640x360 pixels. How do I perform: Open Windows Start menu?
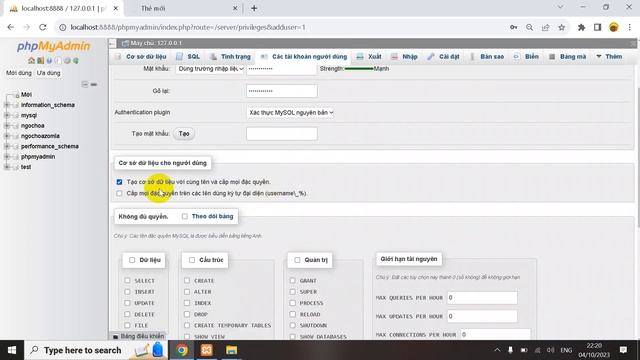tap(12, 350)
